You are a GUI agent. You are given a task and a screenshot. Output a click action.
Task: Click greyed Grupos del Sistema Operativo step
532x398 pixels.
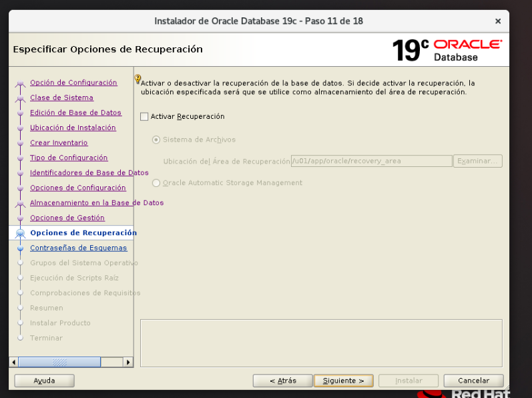[x=84, y=263]
